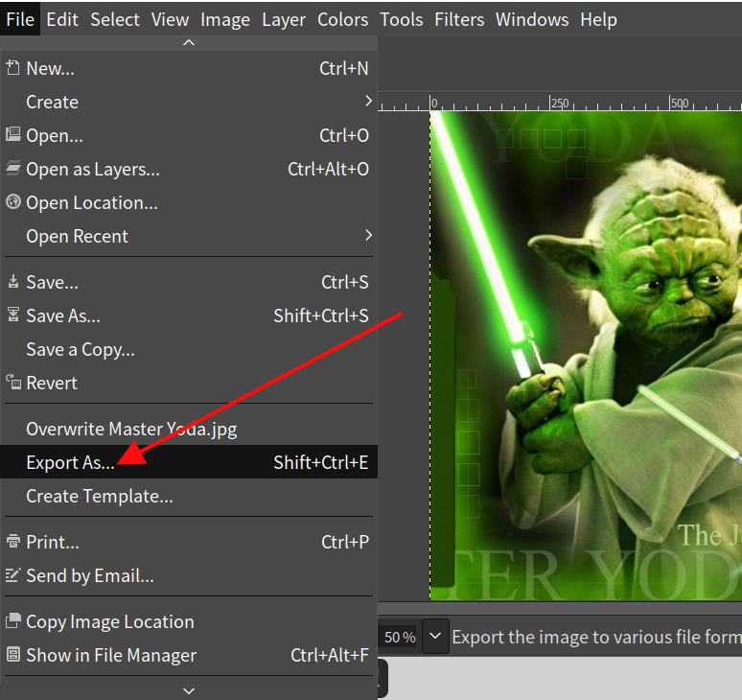Click the Show in File Manager icon

pos(13,655)
